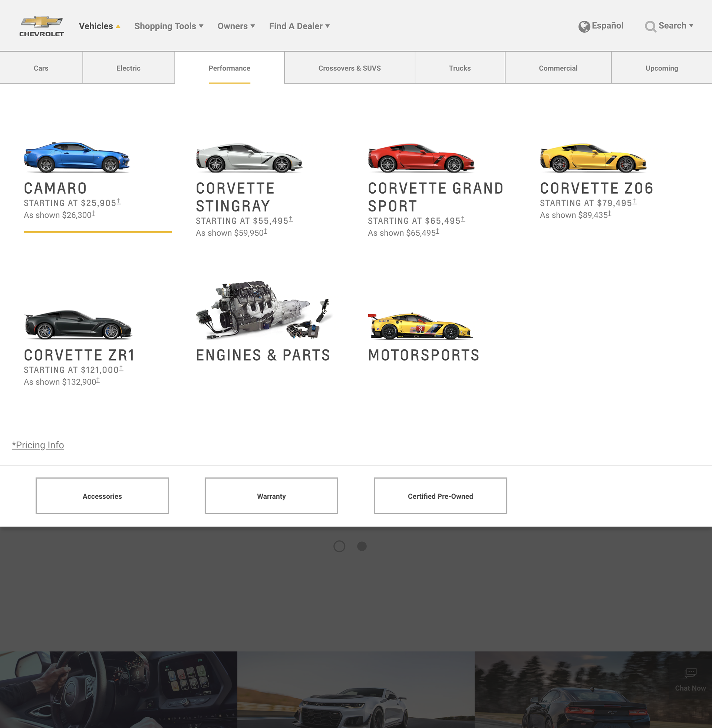
Task: Click the black Corvette ZR1 image
Action: [x=78, y=325]
